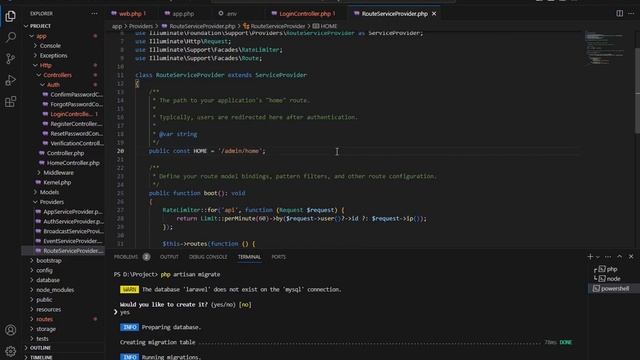Viewport: 640px width, 360px height.
Task: Expand the Middleware folder
Action: 58,173
